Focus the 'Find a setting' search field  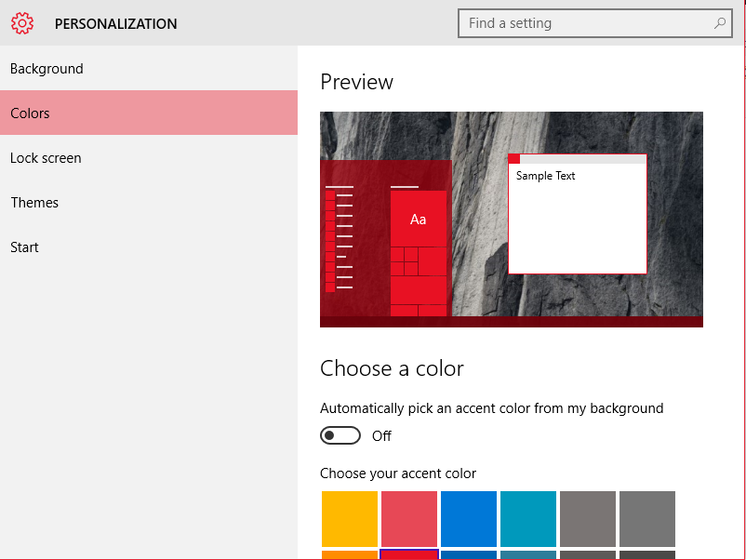click(586, 23)
